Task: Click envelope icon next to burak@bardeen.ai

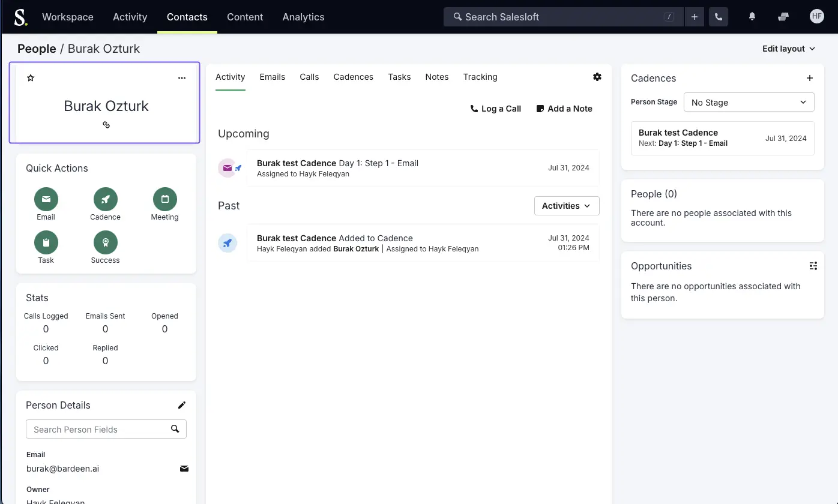Action: coord(184,469)
